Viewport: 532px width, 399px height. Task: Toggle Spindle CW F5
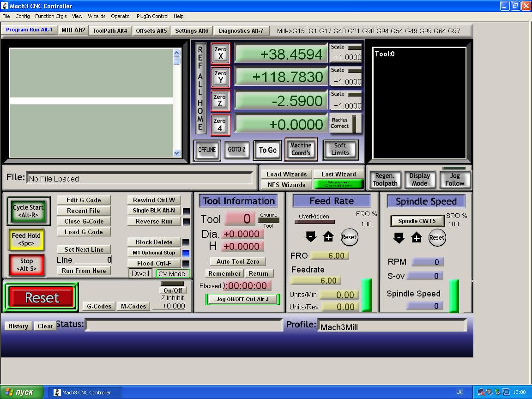click(x=417, y=221)
